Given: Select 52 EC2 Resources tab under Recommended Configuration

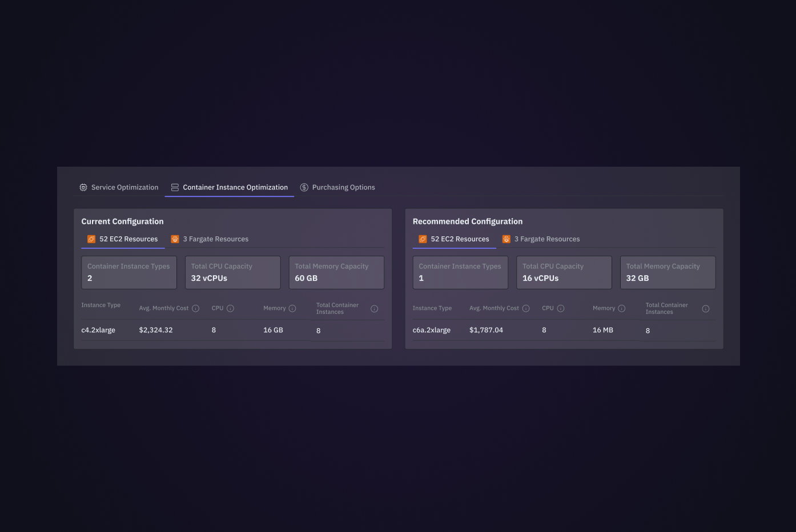Looking at the screenshot, I should [x=455, y=239].
